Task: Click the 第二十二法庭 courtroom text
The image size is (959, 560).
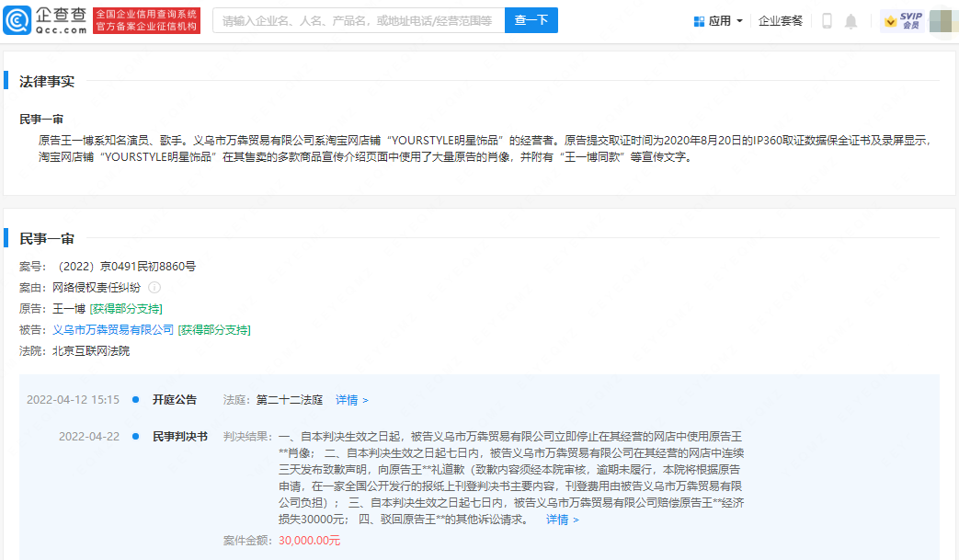Action: click(x=290, y=400)
